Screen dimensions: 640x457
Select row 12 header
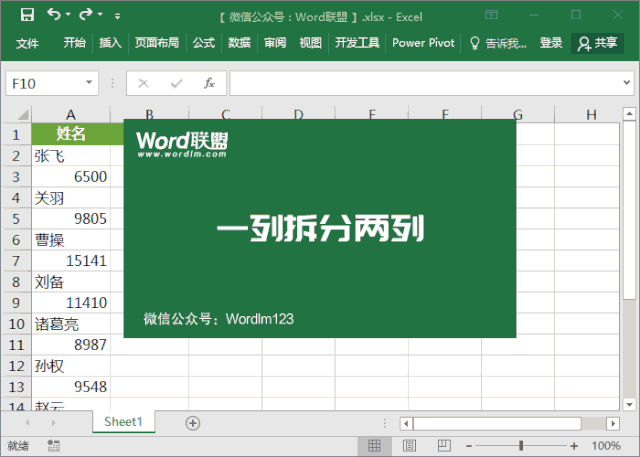16,366
